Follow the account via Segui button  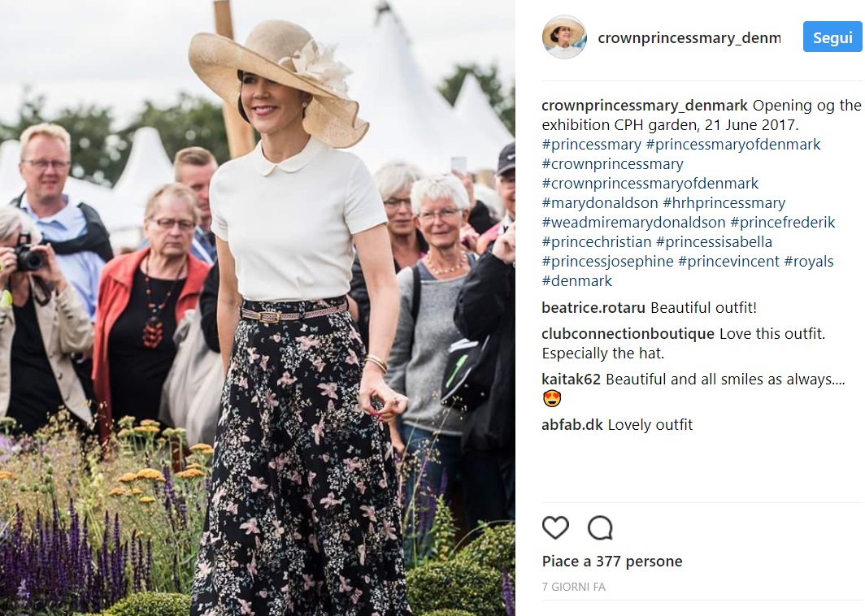[832, 37]
